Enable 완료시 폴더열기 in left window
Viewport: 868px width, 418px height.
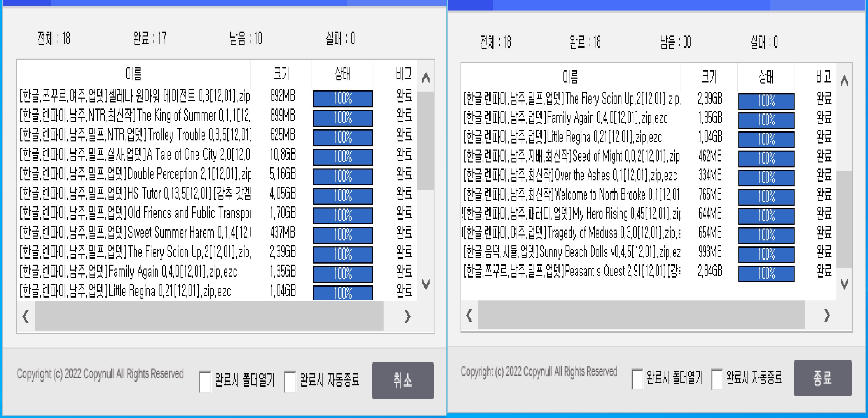point(205,381)
